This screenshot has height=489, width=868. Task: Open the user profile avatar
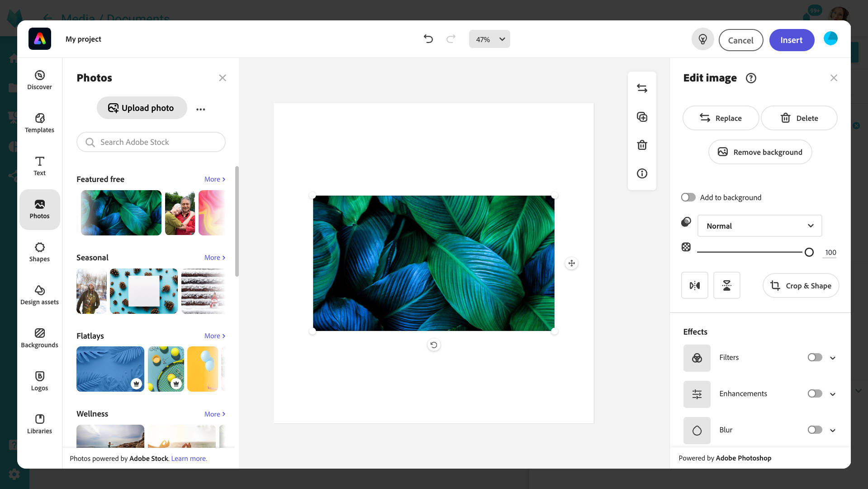pos(830,38)
